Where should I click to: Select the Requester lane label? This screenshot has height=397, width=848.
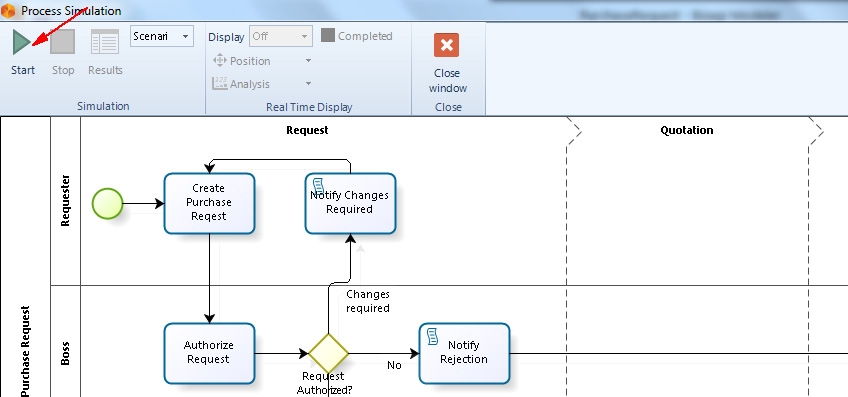point(65,200)
